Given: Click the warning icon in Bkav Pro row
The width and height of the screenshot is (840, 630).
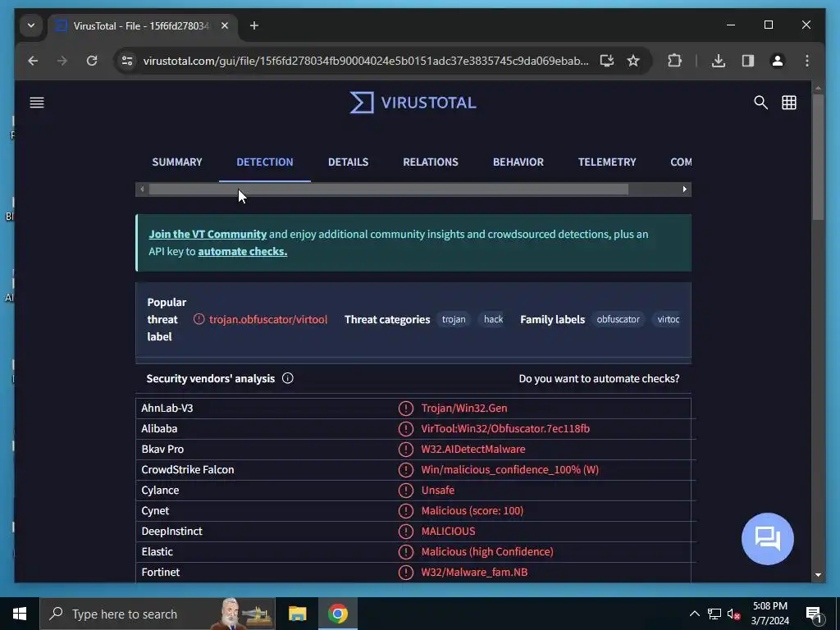Looking at the screenshot, I should 405,449.
